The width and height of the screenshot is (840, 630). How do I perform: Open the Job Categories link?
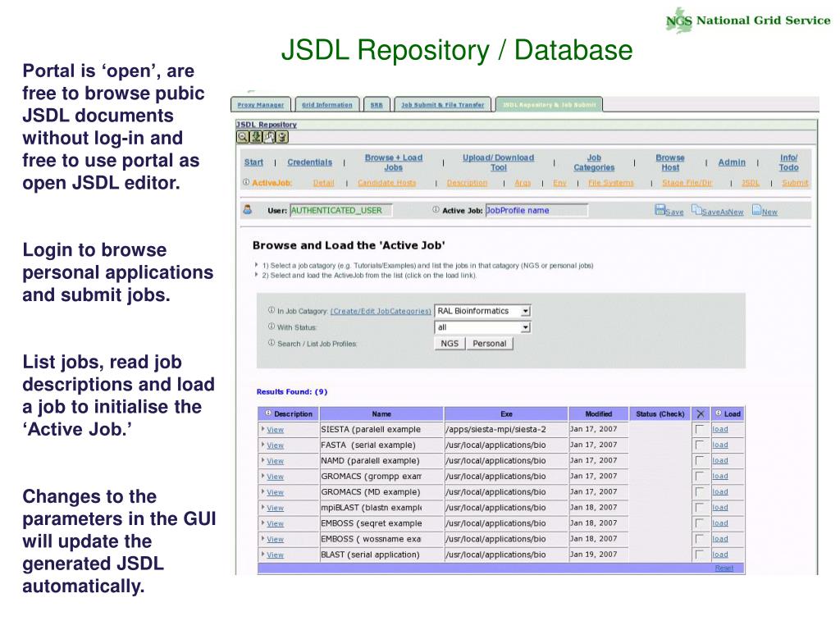click(x=594, y=162)
